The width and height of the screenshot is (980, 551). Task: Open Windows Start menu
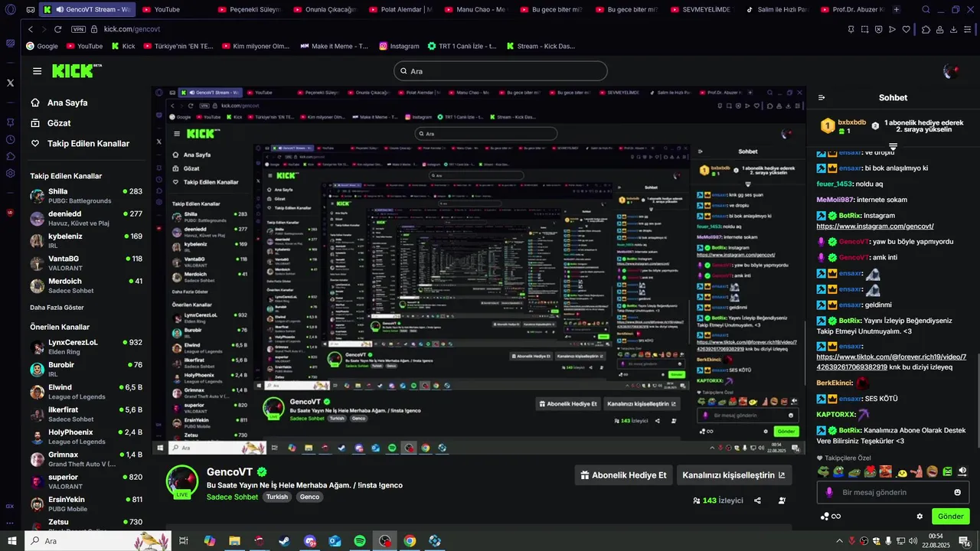click(x=11, y=541)
